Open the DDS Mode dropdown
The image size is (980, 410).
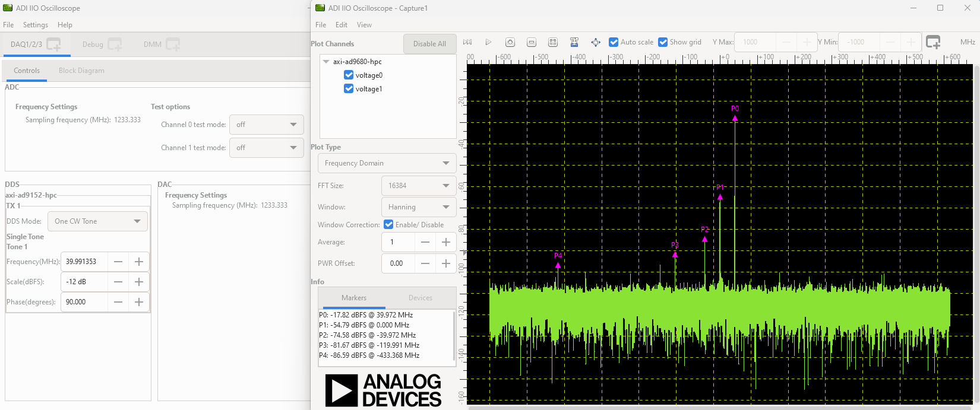pyautogui.click(x=97, y=221)
